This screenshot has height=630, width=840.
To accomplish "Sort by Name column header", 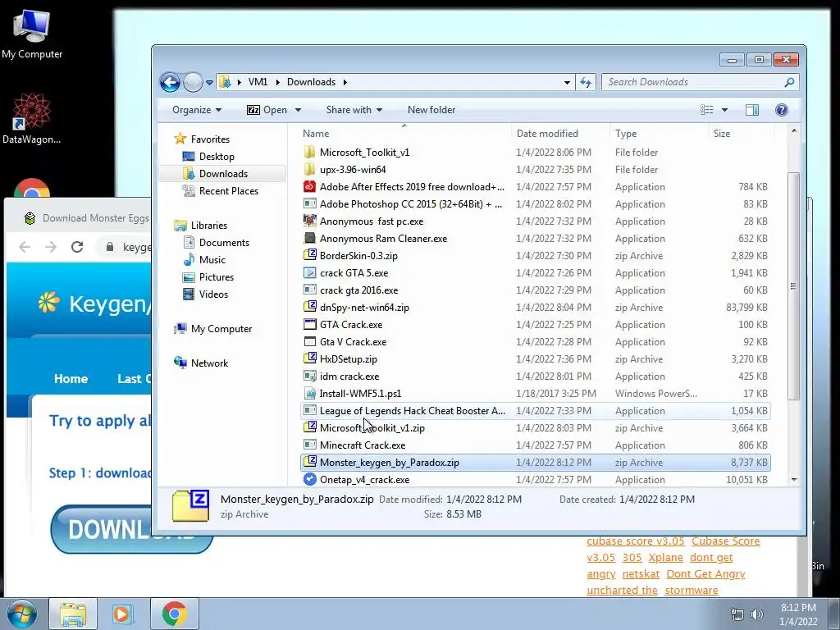I will (x=316, y=134).
